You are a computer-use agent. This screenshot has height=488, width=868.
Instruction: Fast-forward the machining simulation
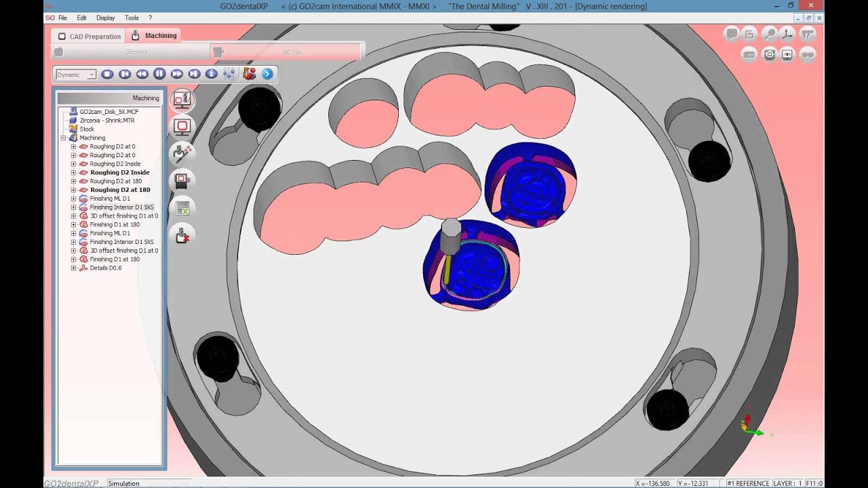[x=177, y=74]
